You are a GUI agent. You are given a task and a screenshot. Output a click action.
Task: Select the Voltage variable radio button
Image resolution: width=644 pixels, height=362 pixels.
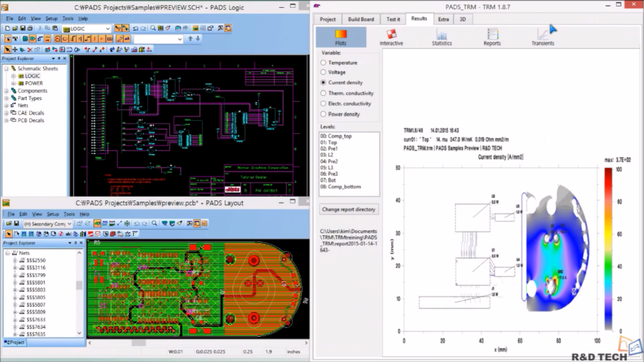pyautogui.click(x=323, y=72)
